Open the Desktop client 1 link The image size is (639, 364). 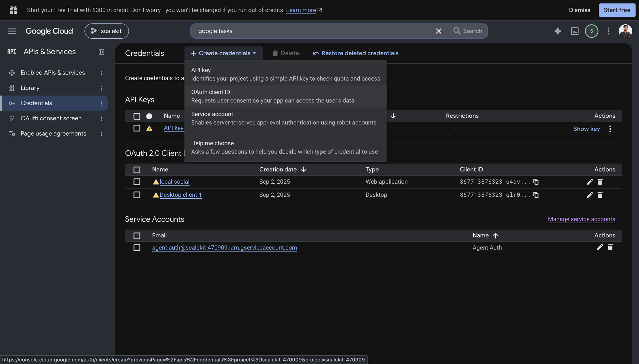181,195
